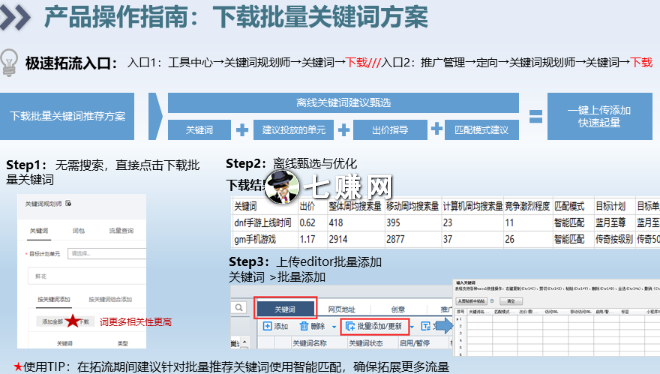The width and height of the screenshot is (660, 374).
Task: Select the dark 关键词 tab in the editor
Action: click(x=285, y=309)
